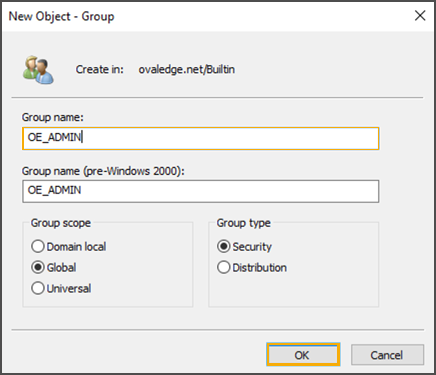The height and width of the screenshot is (375, 436).
Task: Focus the Group name input field
Action: [x=201, y=138]
